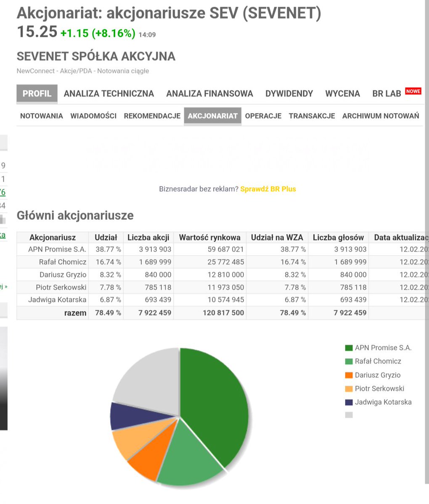Image resolution: width=429 pixels, height=504 pixels.
Task: Click the dark green APN Promise legend swatch
Action: point(349,348)
